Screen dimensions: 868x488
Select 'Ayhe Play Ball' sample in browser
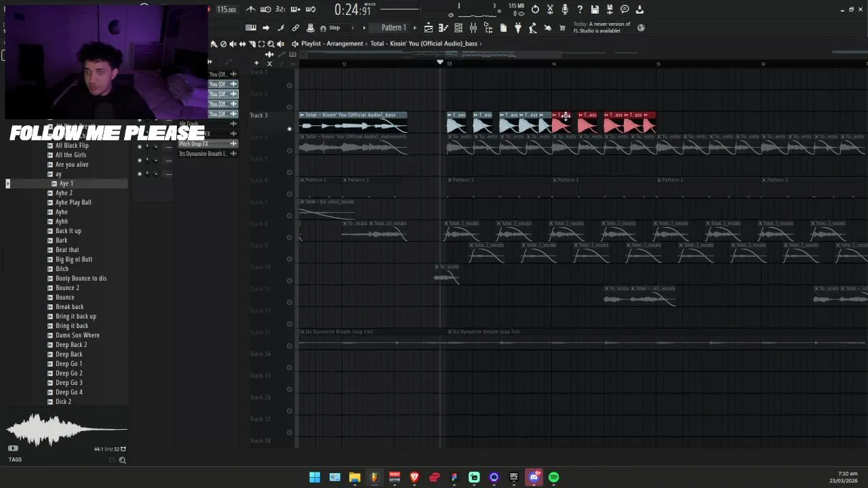click(73, 202)
